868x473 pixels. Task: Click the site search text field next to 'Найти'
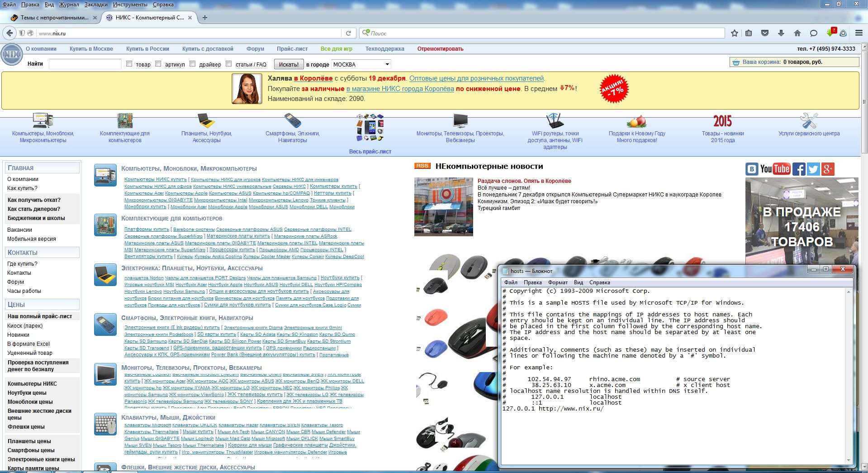tap(85, 64)
